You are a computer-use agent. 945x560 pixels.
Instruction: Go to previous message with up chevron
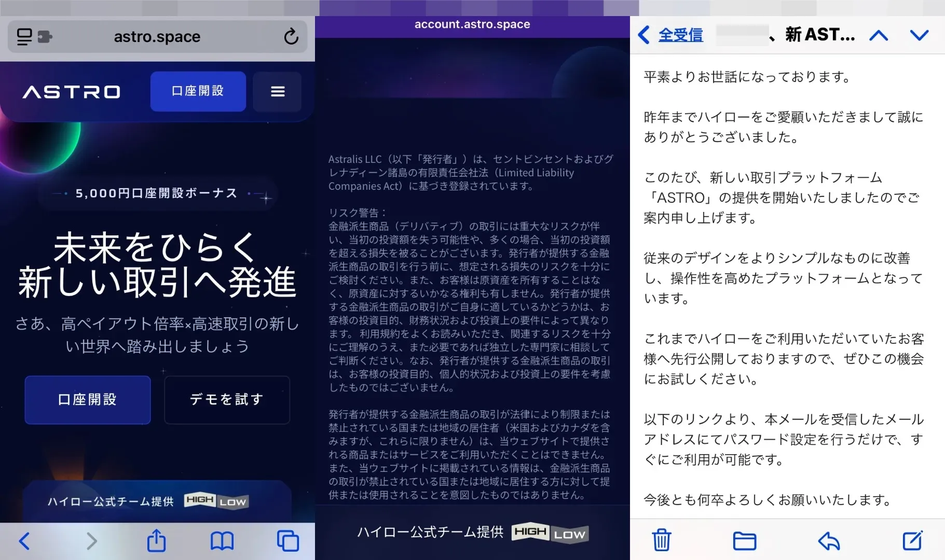pyautogui.click(x=879, y=35)
